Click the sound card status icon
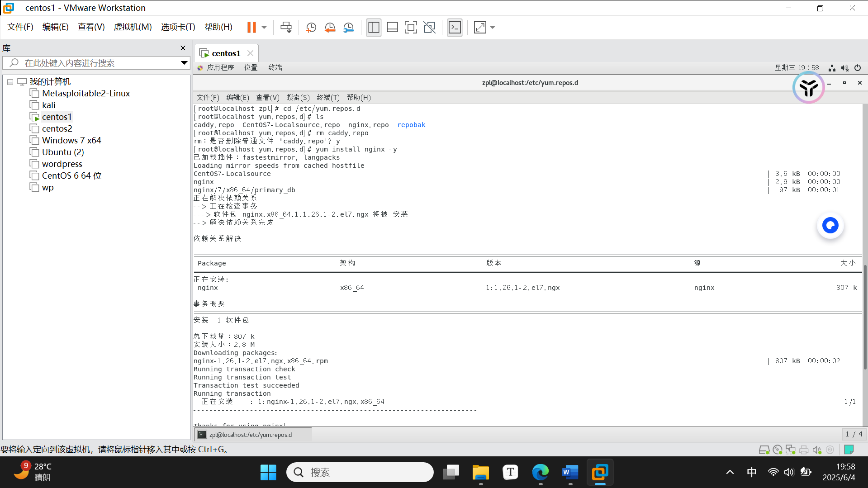 click(x=817, y=450)
